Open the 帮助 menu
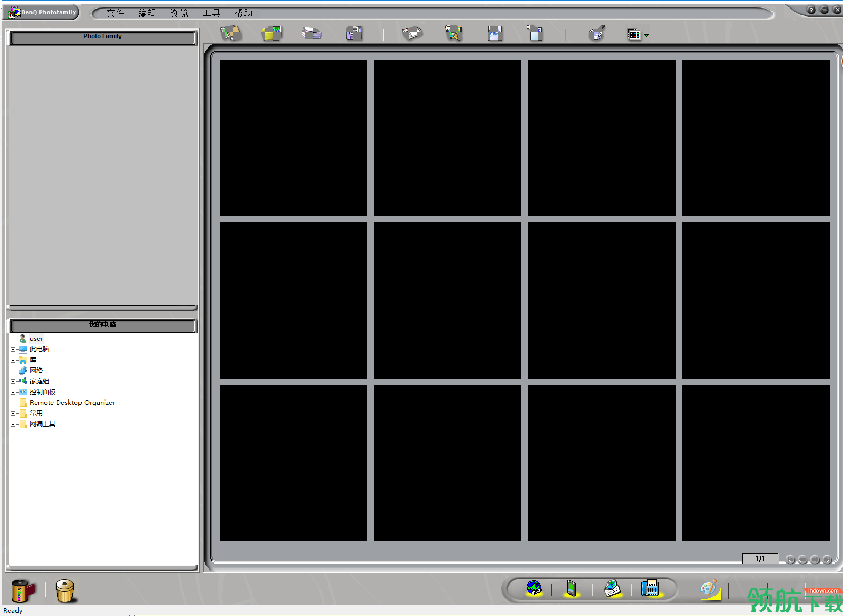 tap(243, 13)
